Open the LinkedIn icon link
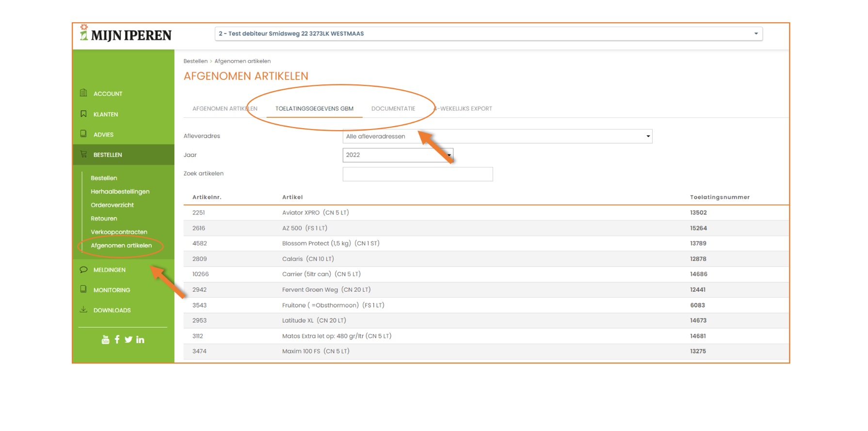The width and height of the screenshot is (868, 431). [x=140, y=340]
